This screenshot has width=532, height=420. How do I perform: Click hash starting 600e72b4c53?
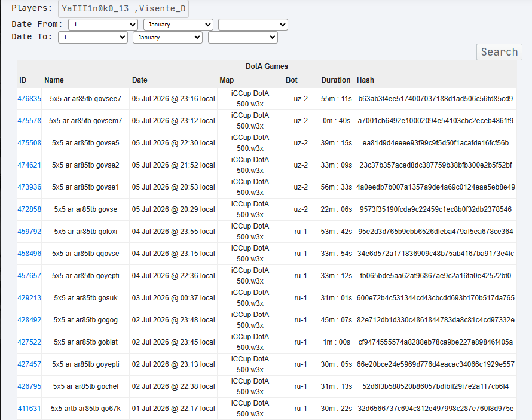pos(435,298)
